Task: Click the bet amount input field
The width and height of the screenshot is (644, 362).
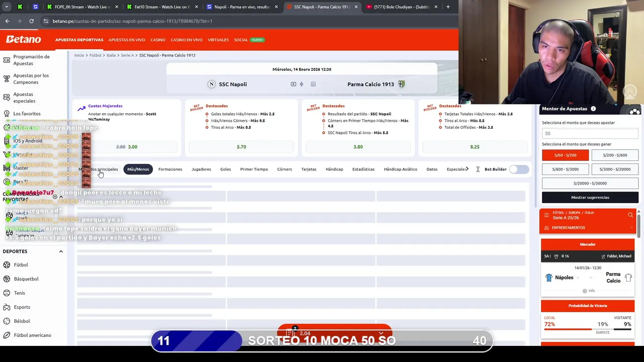Action: pyautogui.click(x=590, y=134)
